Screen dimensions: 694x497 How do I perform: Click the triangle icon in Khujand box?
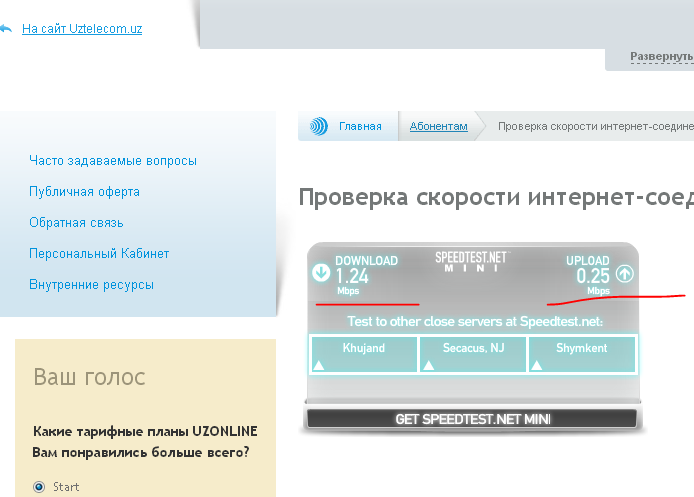320,366
